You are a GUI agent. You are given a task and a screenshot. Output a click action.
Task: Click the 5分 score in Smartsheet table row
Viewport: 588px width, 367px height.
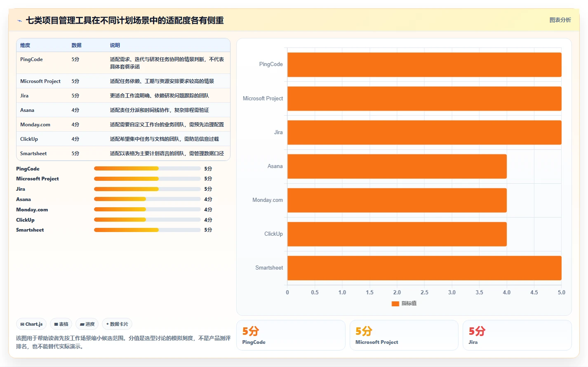pyautogui.click(x=75, y=154)
